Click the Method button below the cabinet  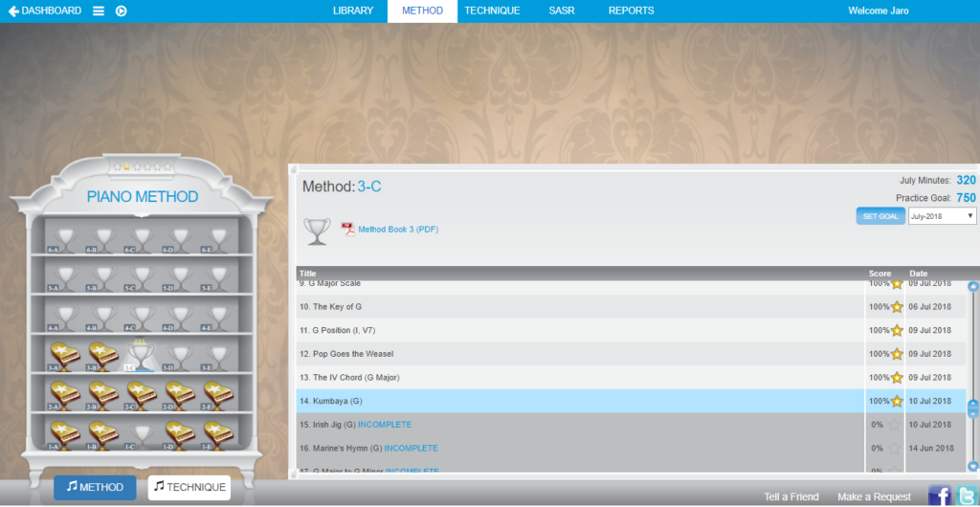(x=95, y=488)
